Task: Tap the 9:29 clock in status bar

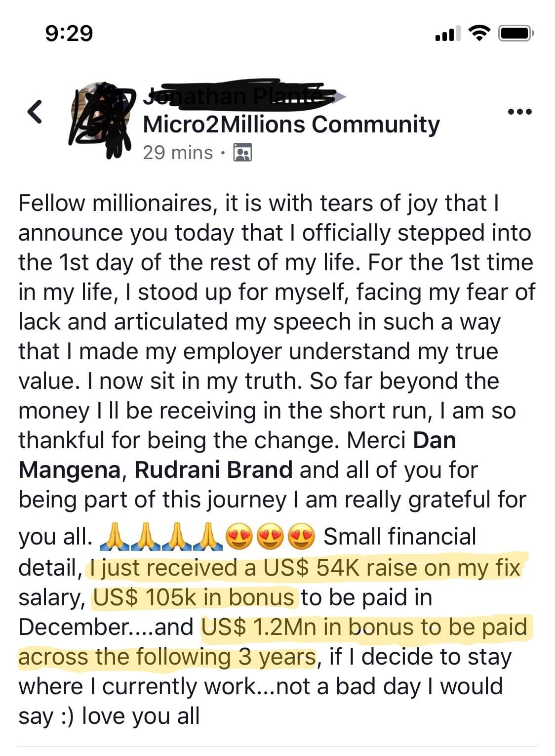Action: pyautogui.click(x=69, y=33)
